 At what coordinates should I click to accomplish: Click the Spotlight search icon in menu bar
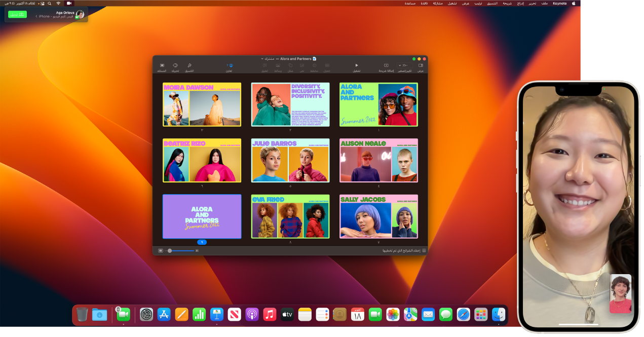click(49, 4)
